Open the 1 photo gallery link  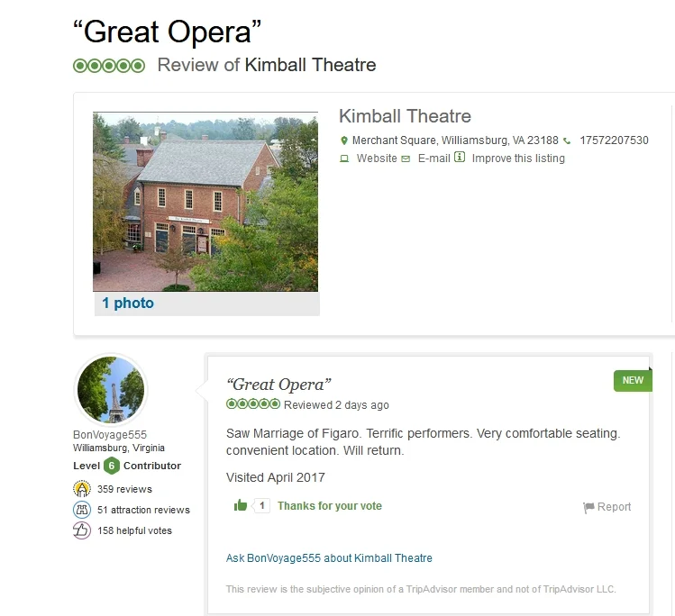pos(128,303)
